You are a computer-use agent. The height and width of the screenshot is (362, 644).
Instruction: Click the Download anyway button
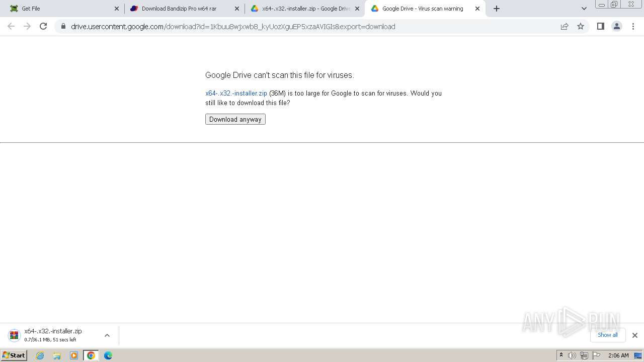[235, 119]
